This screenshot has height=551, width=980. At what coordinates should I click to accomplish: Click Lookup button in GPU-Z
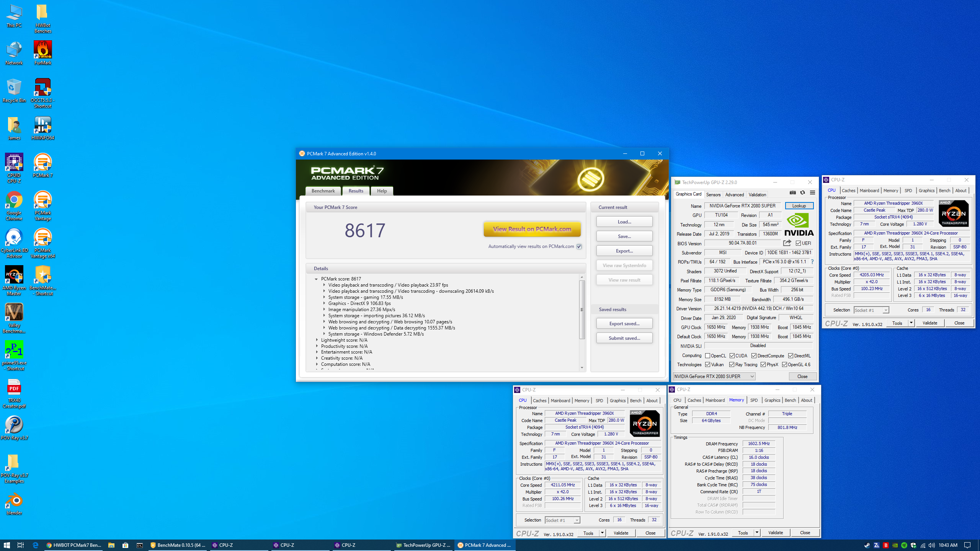pyautogui.click(x=799, y=206)
